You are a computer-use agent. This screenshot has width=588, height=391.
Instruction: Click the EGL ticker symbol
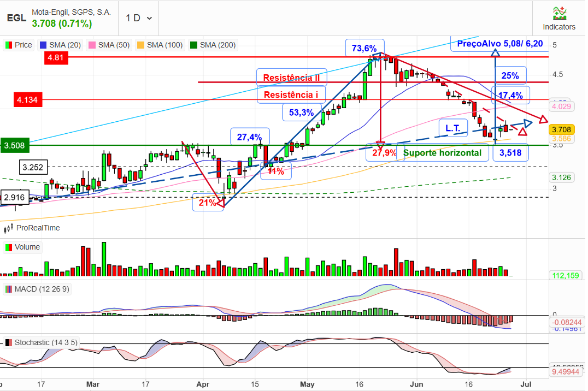point(16,18)
